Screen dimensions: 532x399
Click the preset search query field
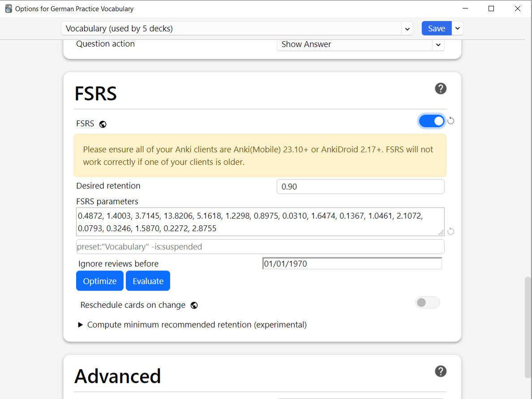[260, 247]
